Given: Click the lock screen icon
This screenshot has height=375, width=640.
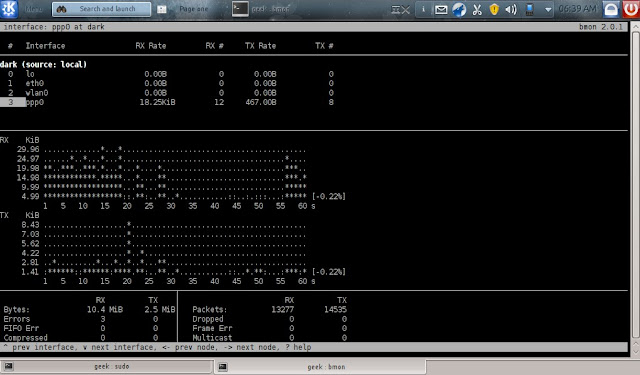Looking at the screenshot, I should [611, 9].
